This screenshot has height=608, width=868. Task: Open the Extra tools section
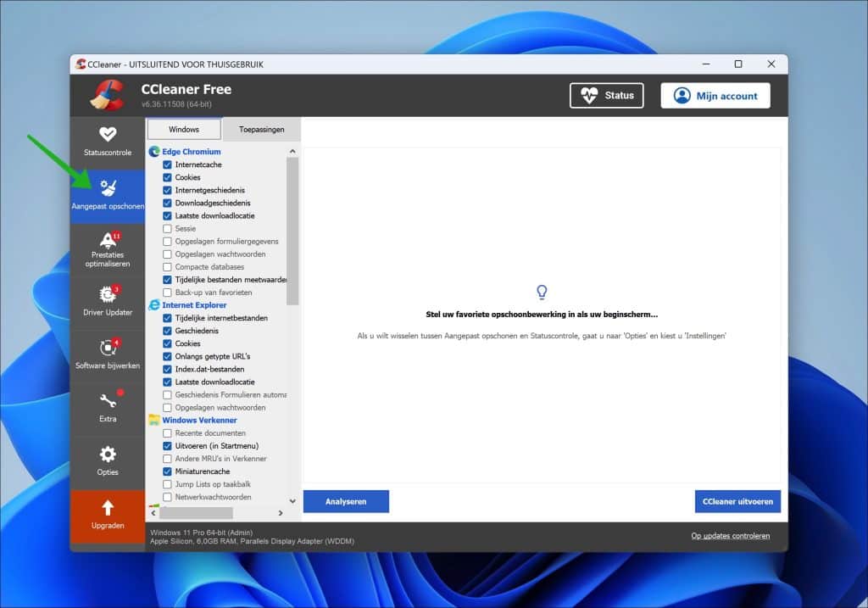[108, 409]
